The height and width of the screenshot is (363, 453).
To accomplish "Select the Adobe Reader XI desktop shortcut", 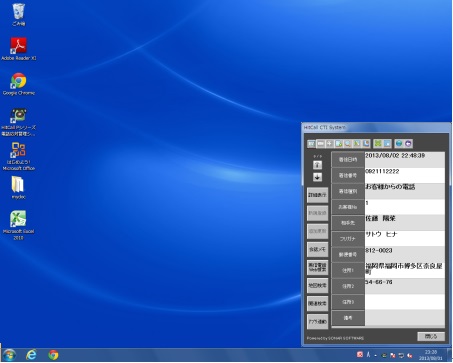I will pos(18,49).
